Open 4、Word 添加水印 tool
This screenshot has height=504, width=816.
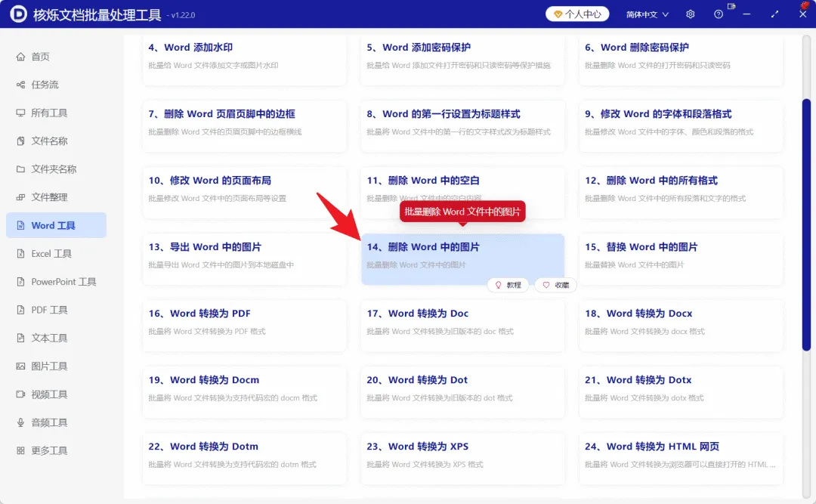(245, 60)
